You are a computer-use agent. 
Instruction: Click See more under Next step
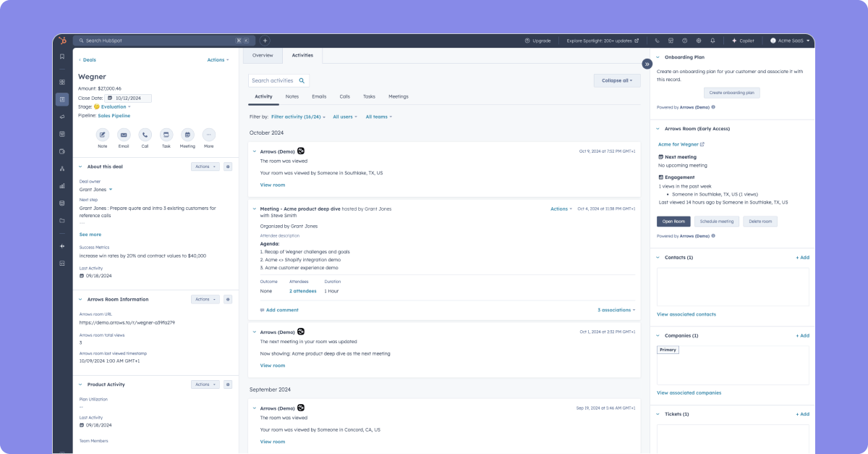pyautogui.click(x=90, y=235)
